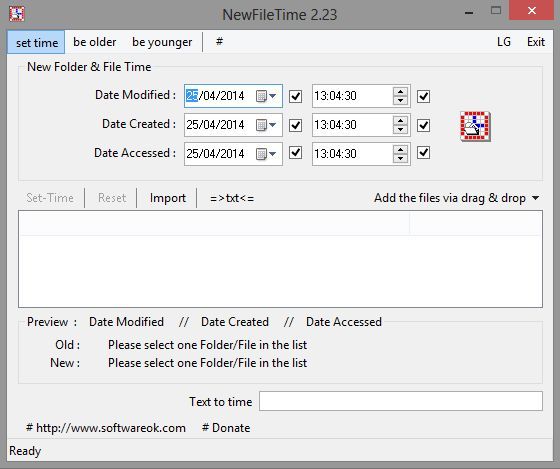Decrease Date Created time with down arrow
Image resolution: width=560 pixels, height=469 pixels.
pos(400,130)
